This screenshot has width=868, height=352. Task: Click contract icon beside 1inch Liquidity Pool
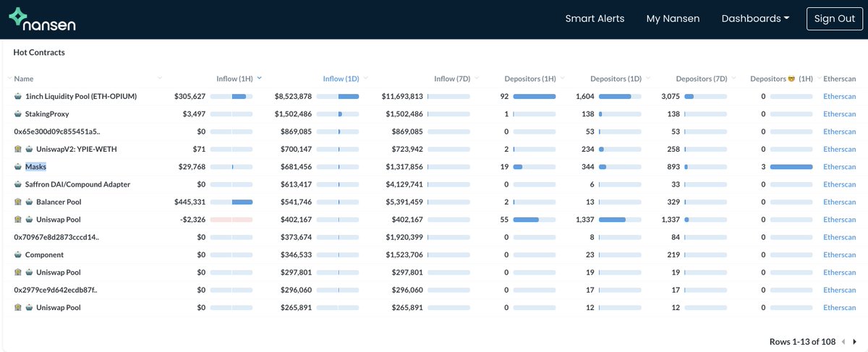18,96
